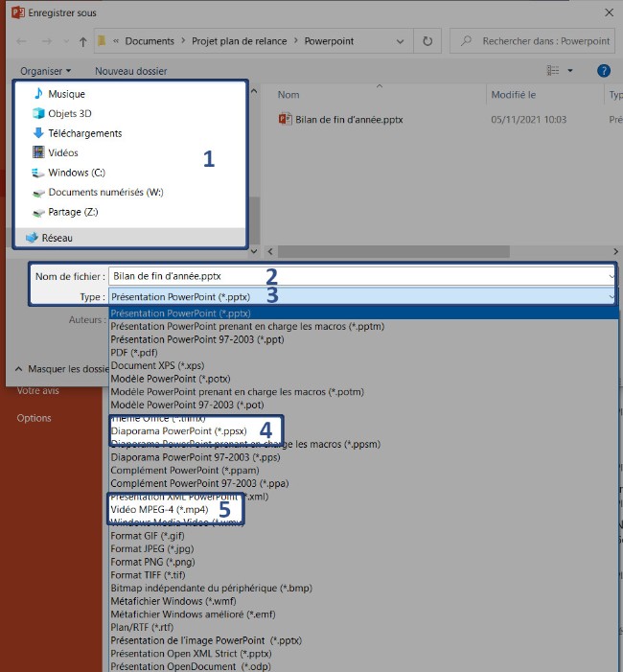Viewport: 623px width, 672px height.
Task: Select Musique in the navigation pane
Action: tap(66, 94)
